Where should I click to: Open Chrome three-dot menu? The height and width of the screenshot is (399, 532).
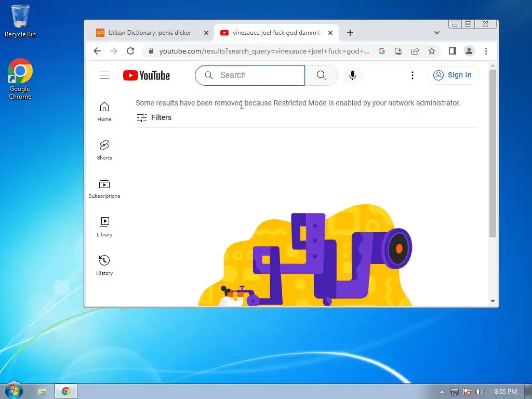coord(486,51)
